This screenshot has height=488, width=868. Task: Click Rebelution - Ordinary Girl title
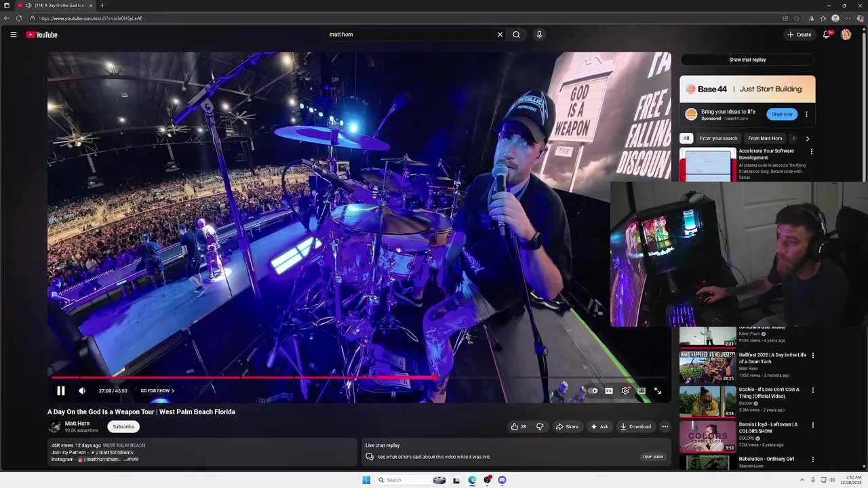click(x=766, y=459)
